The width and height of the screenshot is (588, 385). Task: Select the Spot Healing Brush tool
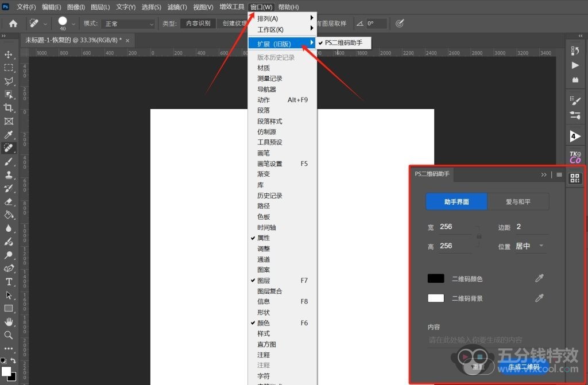coord(8,148)
